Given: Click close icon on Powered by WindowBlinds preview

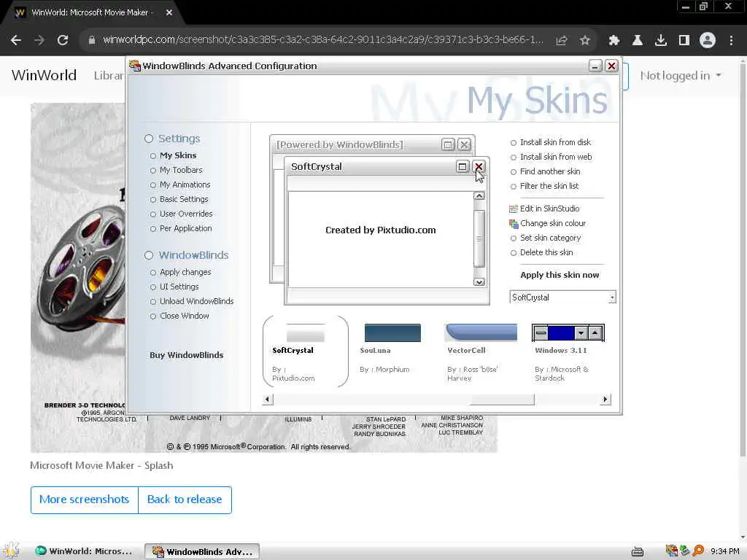Looking at the screenshot, I should [464, 144].
